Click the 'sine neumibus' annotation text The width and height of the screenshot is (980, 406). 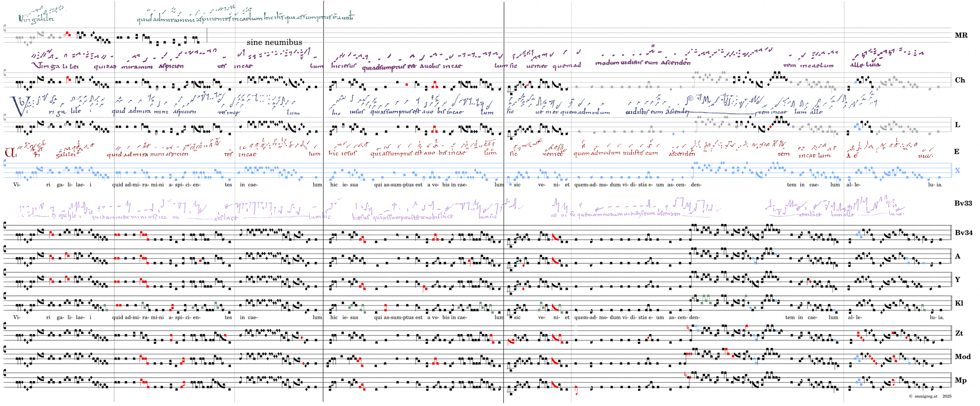tap(274, 42)
